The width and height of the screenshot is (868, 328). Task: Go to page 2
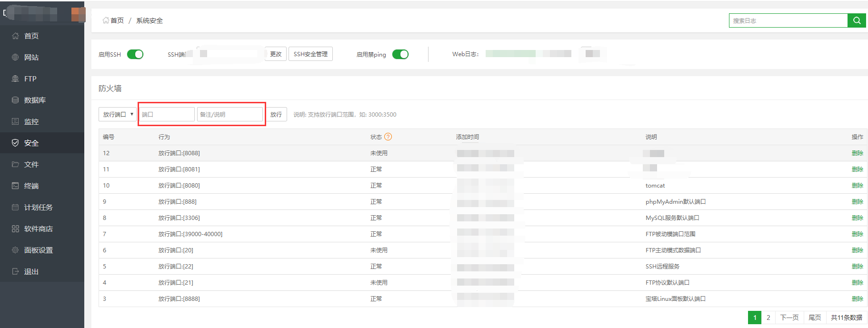[x=768, y=318]
